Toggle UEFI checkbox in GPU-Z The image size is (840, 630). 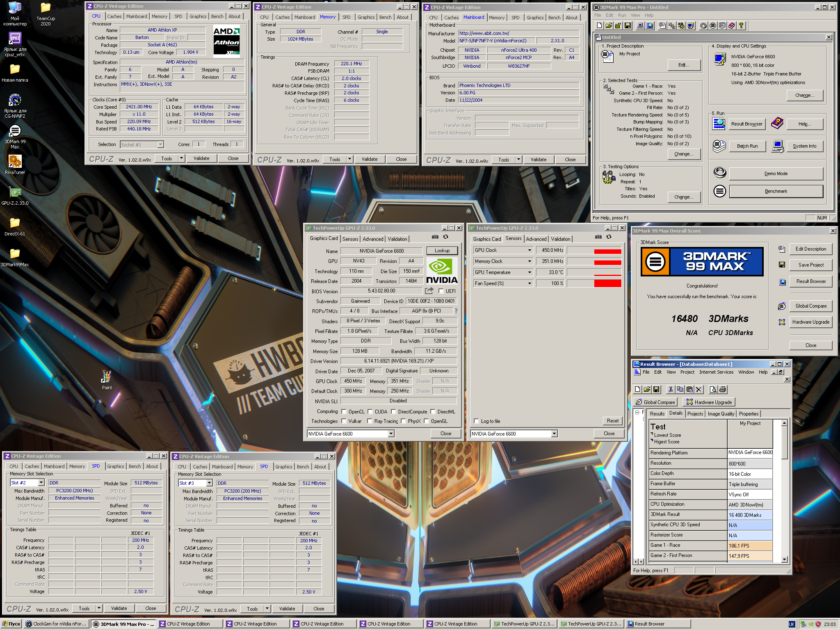[441, 291]
